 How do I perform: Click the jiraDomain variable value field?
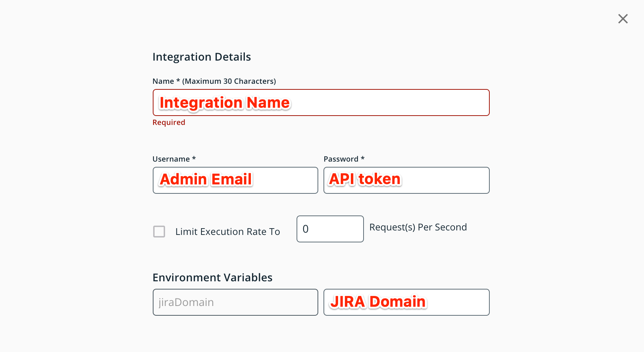pos(457,302)
